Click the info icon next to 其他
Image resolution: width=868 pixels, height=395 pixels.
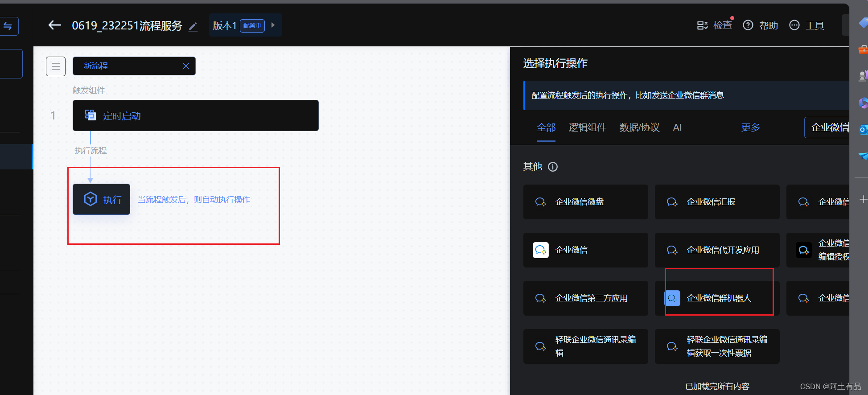553,167
